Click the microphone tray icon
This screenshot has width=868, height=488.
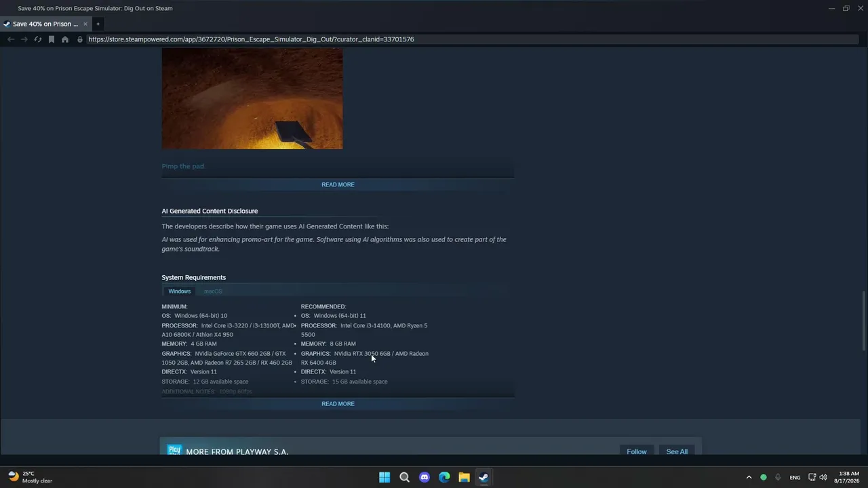778,477
